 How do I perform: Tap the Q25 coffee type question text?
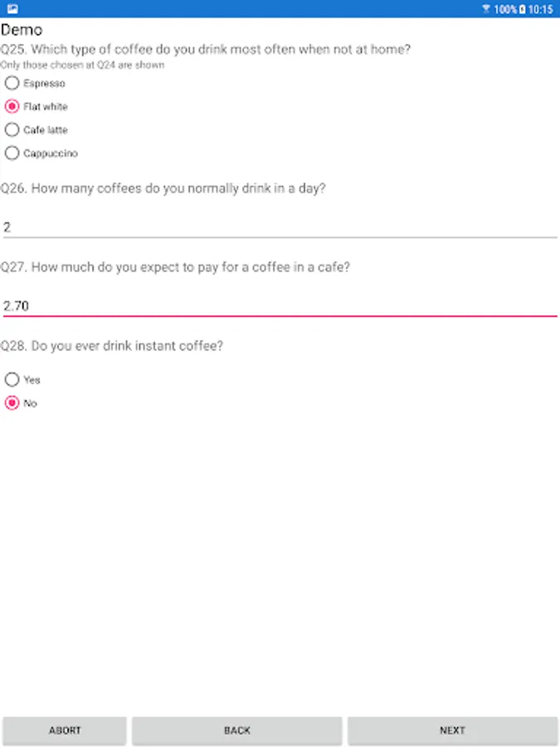[x=206, y=49]
